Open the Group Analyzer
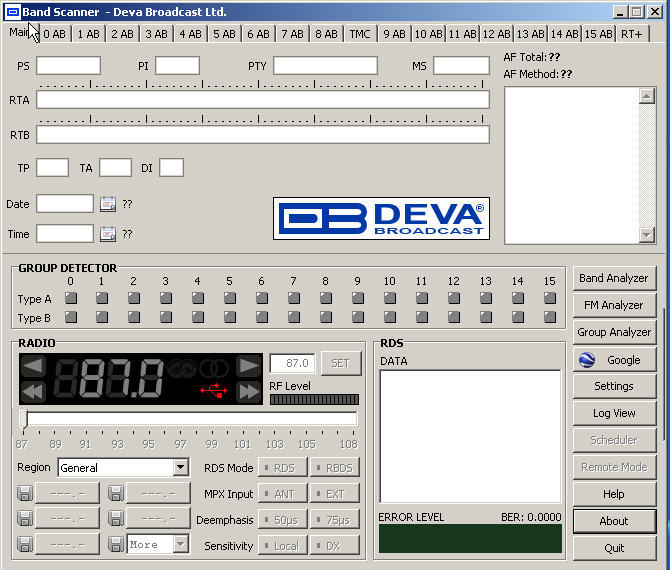The image size is (670, 570). click(x=614, y=332)
